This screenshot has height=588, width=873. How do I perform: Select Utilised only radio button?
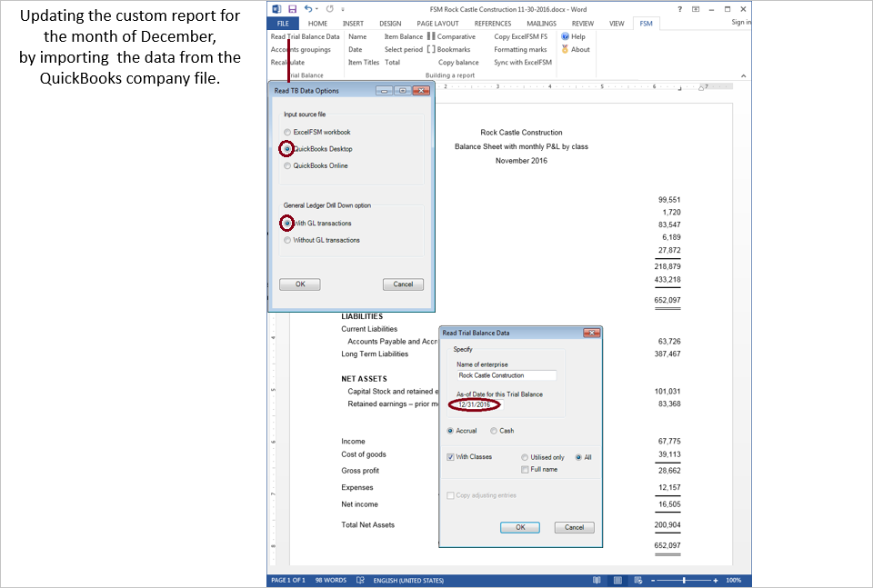coord(525,457)
